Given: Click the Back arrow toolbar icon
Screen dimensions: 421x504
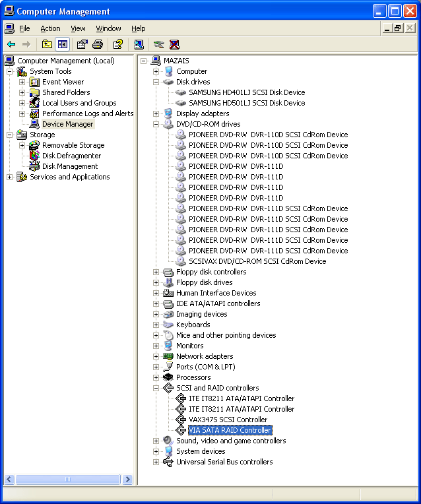Looking at the screenshot, I should [11, 44].
